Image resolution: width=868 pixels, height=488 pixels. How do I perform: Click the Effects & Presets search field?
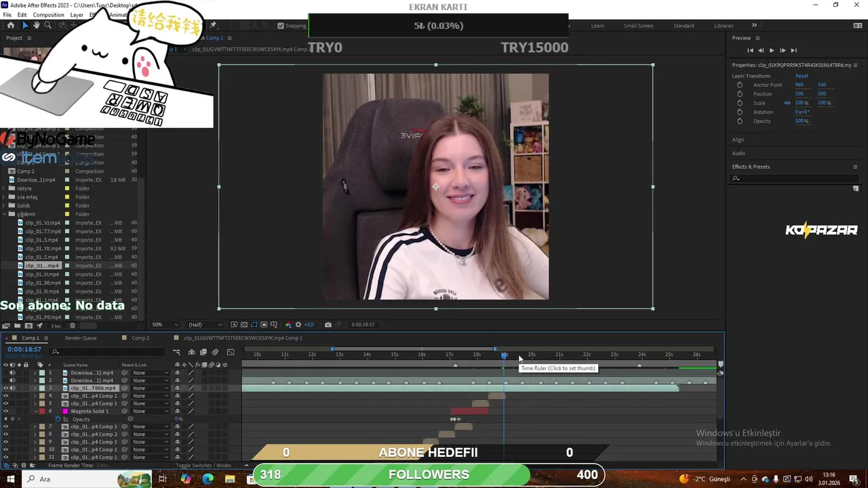tap(795, 179)
